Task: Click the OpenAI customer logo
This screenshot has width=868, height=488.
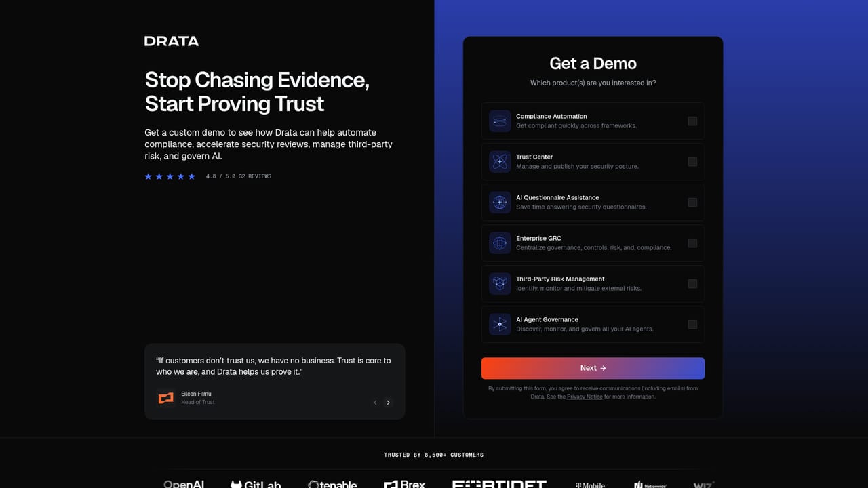Action: pyautogui.click(x=184, y=485)
